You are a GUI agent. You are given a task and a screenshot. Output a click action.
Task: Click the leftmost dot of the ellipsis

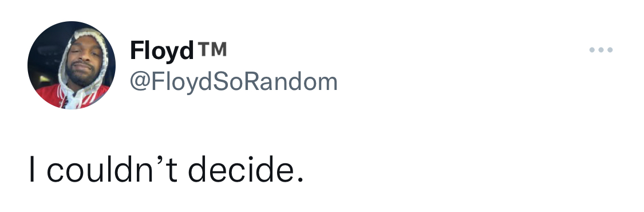[x=592, y=50]
